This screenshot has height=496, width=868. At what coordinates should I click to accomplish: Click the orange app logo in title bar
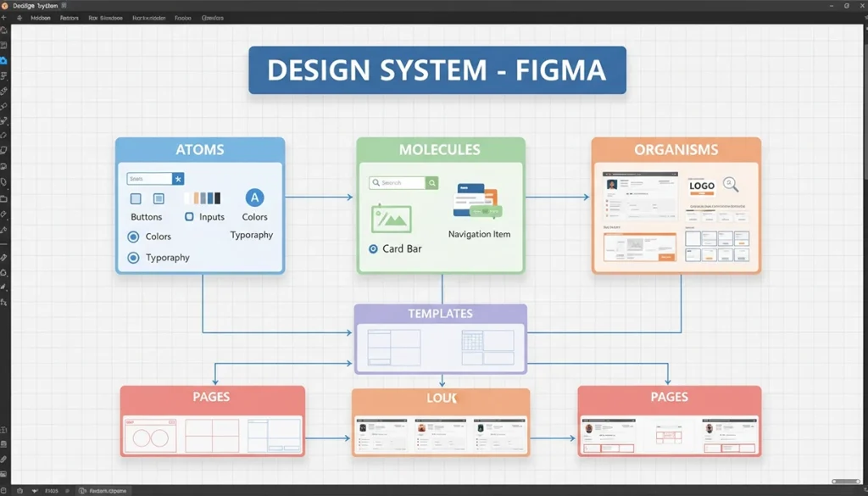[x=5, y=6]
